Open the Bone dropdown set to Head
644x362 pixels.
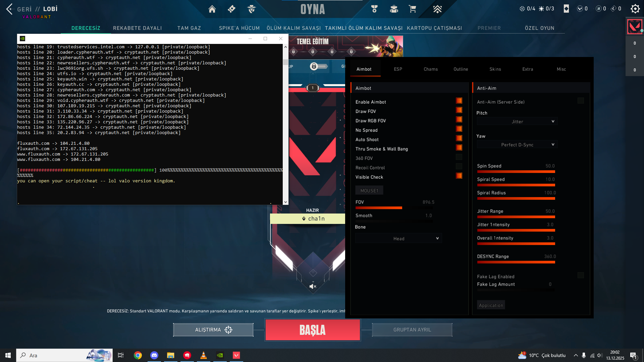398,239
